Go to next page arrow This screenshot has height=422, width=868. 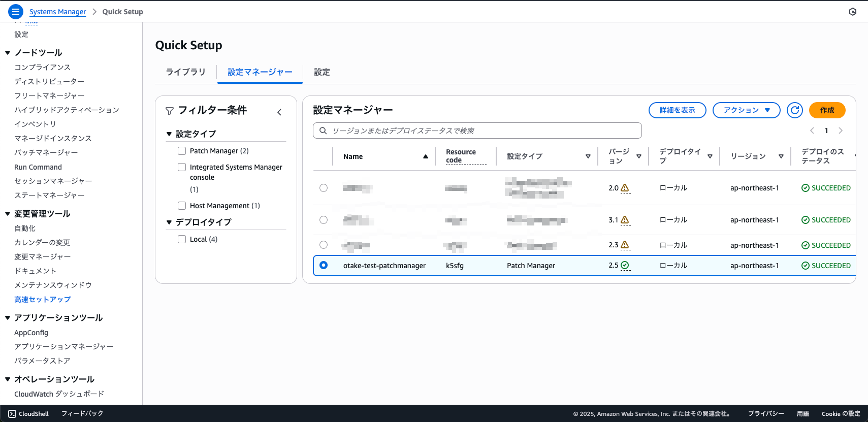click(841, 131)
